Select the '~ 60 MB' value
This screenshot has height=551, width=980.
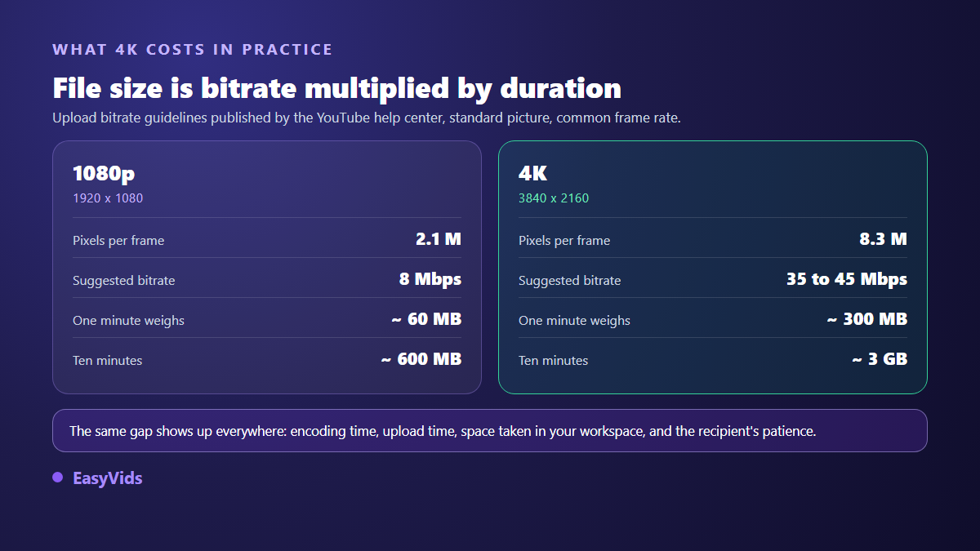[x=426, y=319]
